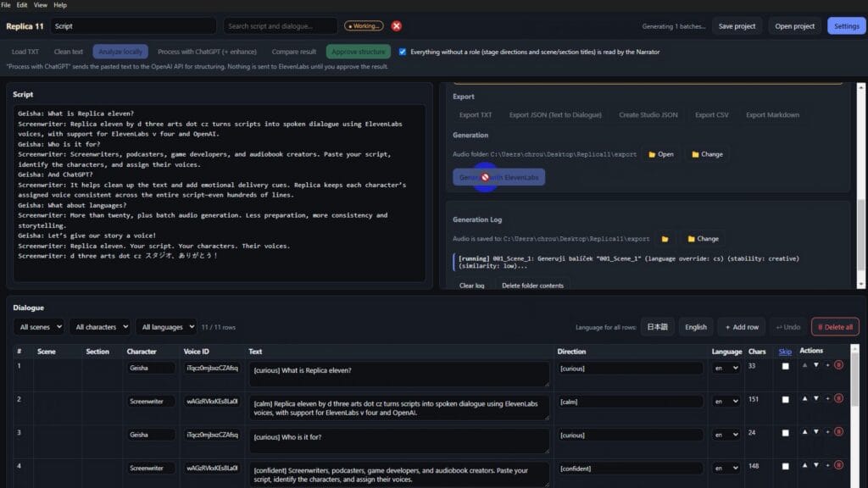Move row 1 down with down arrow

pyautogui.click(x=816, y=365)
